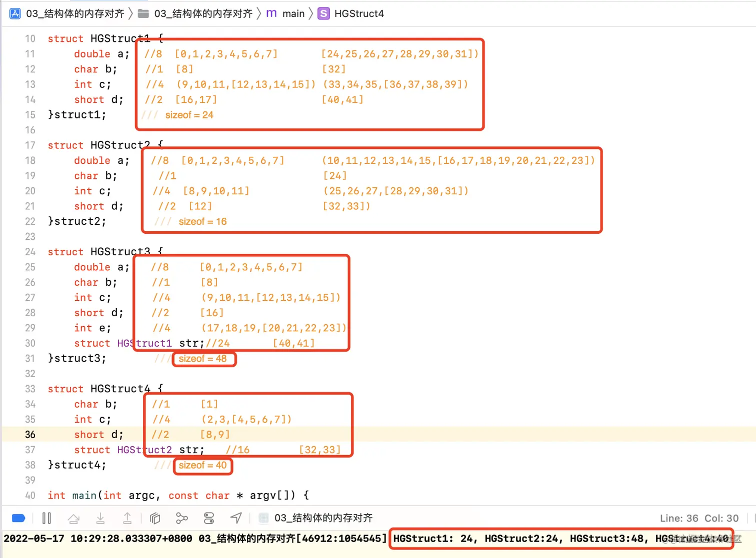756x558 pixels.
Task: Click the Step Over debug button
Action: pos(73,518)
